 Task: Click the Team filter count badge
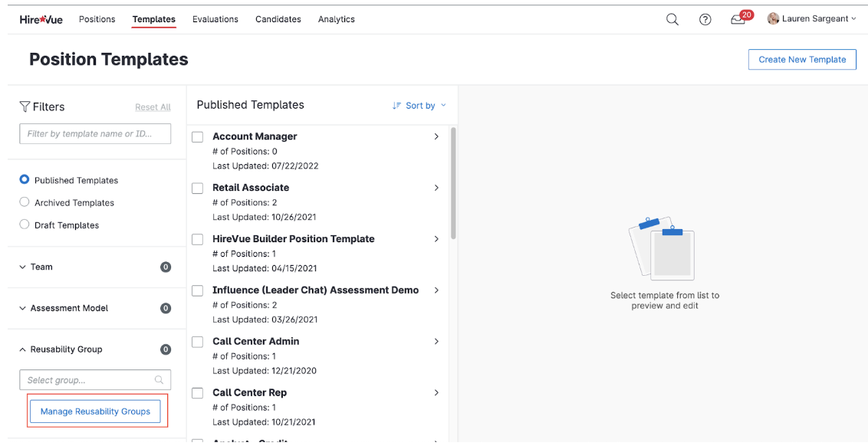coord(166,267)
